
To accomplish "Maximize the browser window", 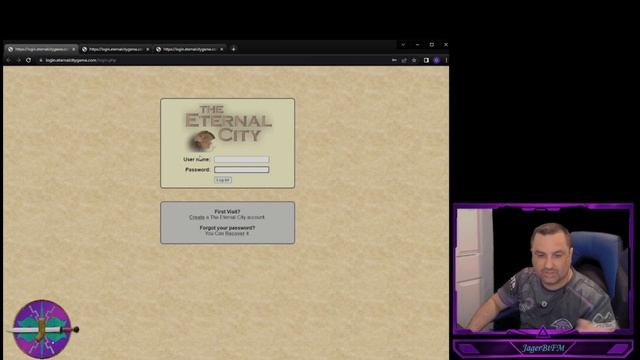I will click(x=431, y=44).
